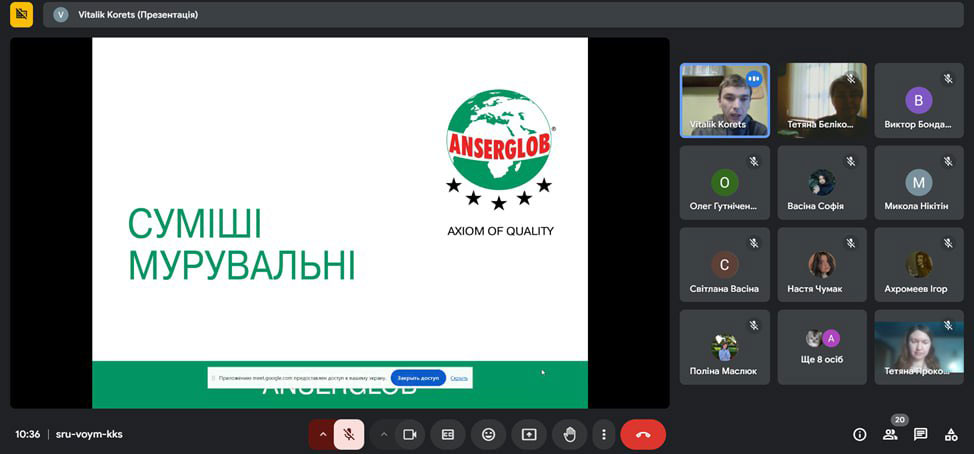The height and width of the screenshot is (454, 974).
Task: Click muted mic icon on Виктор Бонда tile
Action: pos(949,79)
